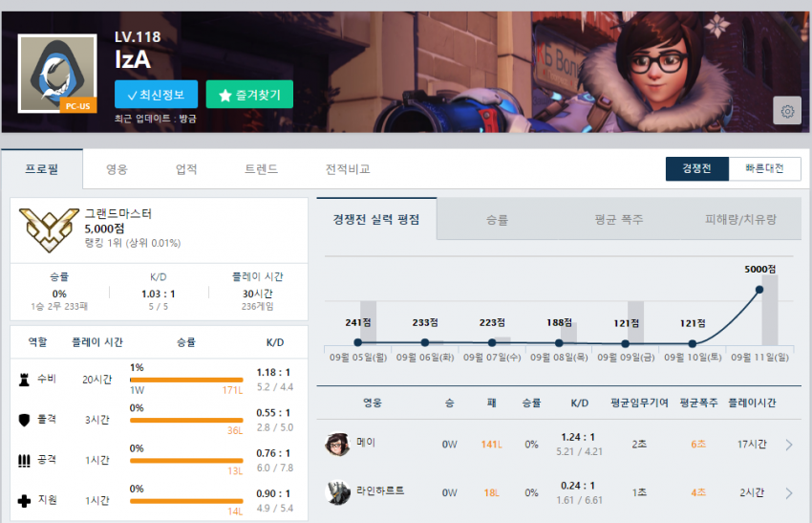This screenshot has height=523, width=812.
Task: Click the 지원 win rate bar
Action: coord(186,501)
